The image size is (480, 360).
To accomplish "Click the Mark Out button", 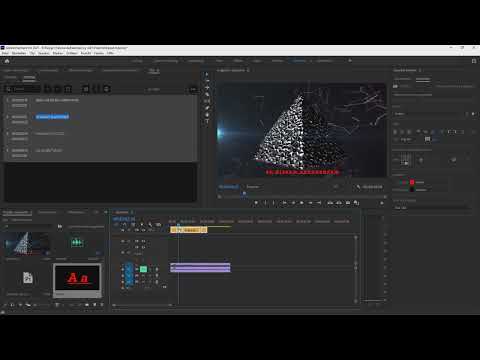I will 274,203.
